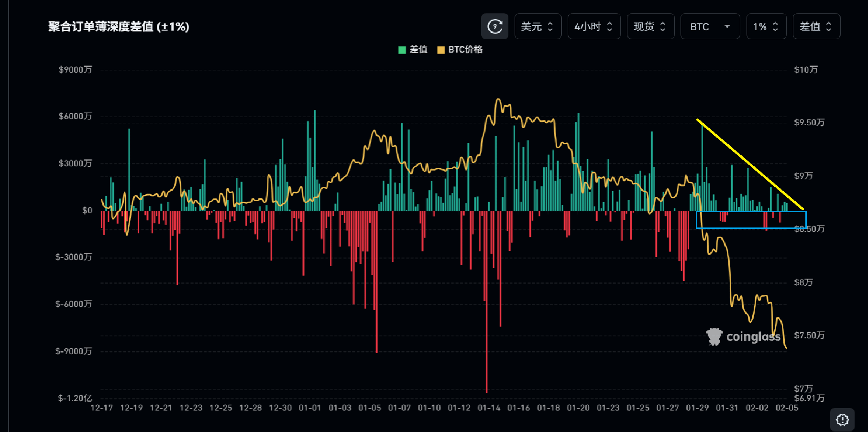Select the 12-28 date label

(251, 408)
